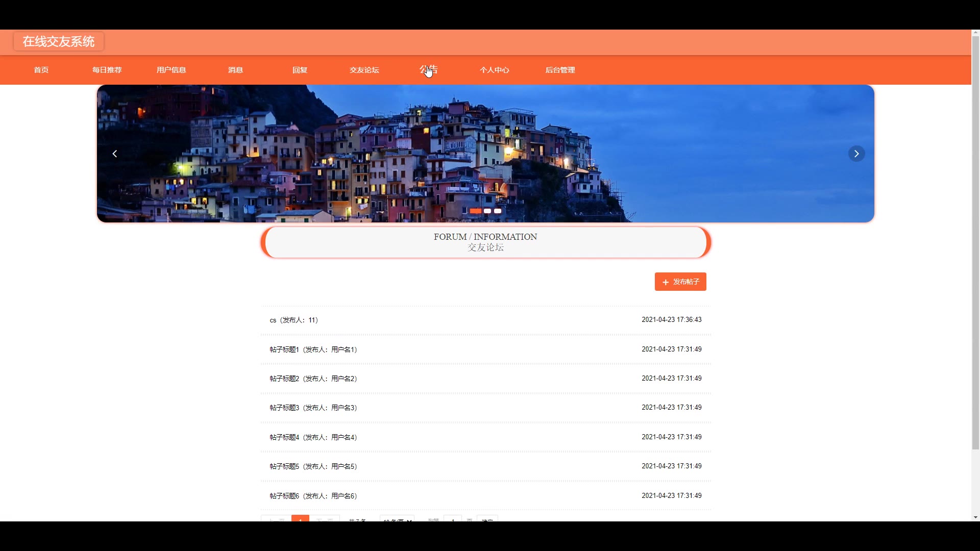Click the timestamp in the 帖子标题1 row
Viewport: 980px width, 551px height.
[672, 349]
